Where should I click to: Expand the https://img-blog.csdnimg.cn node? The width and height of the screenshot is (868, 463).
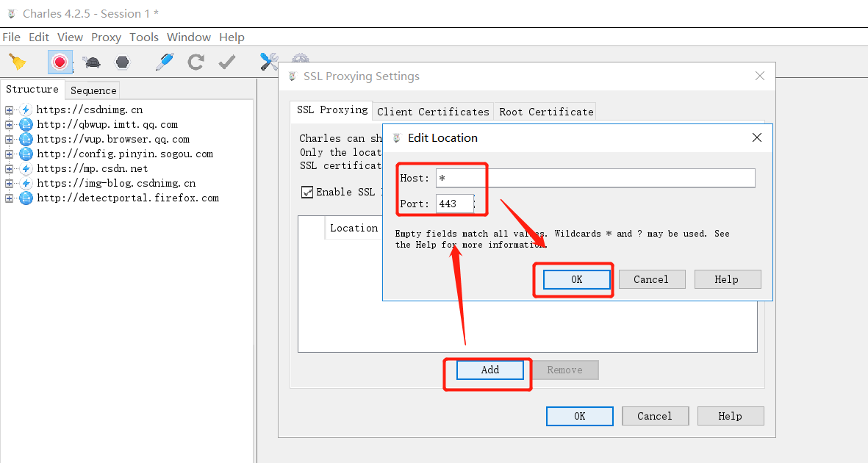(x=9, y=183)
